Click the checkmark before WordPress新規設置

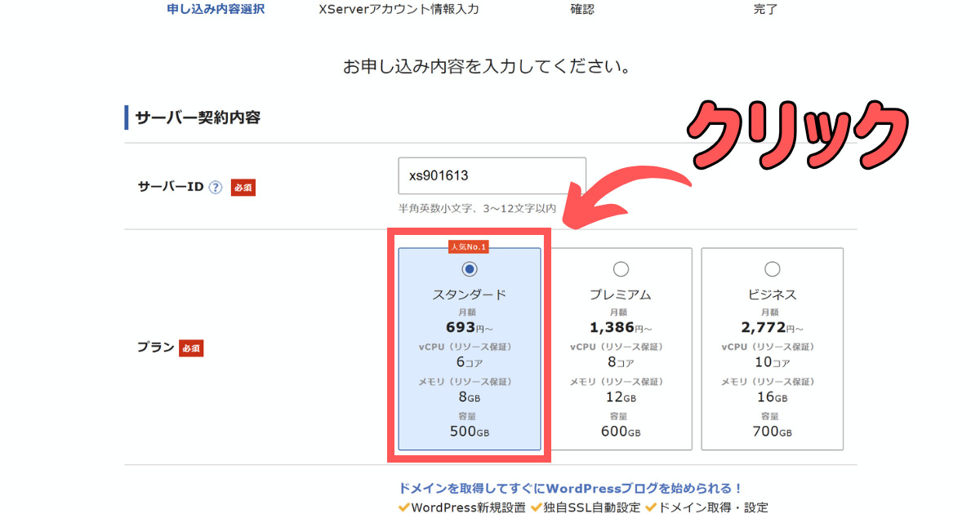point(403,507)
